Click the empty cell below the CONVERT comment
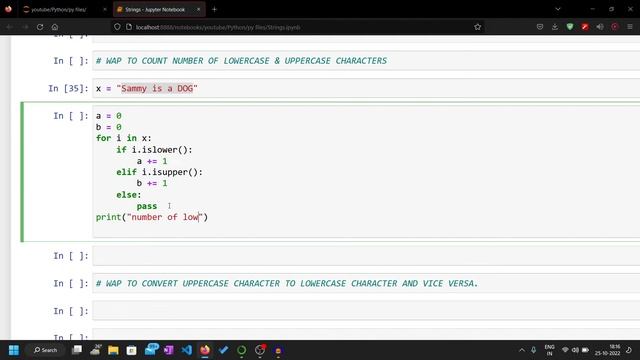This screenshot has height=360, width=640. point(366,311)
